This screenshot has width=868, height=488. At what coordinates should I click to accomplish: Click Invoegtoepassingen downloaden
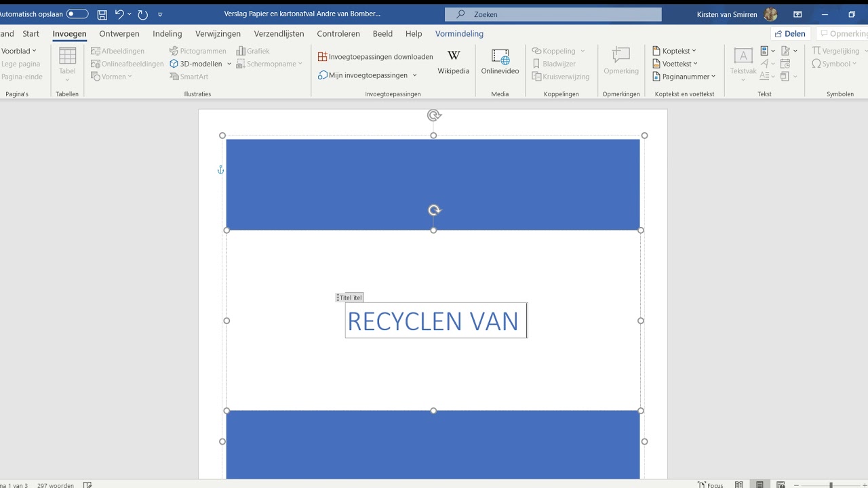click(x=375, y=57)
